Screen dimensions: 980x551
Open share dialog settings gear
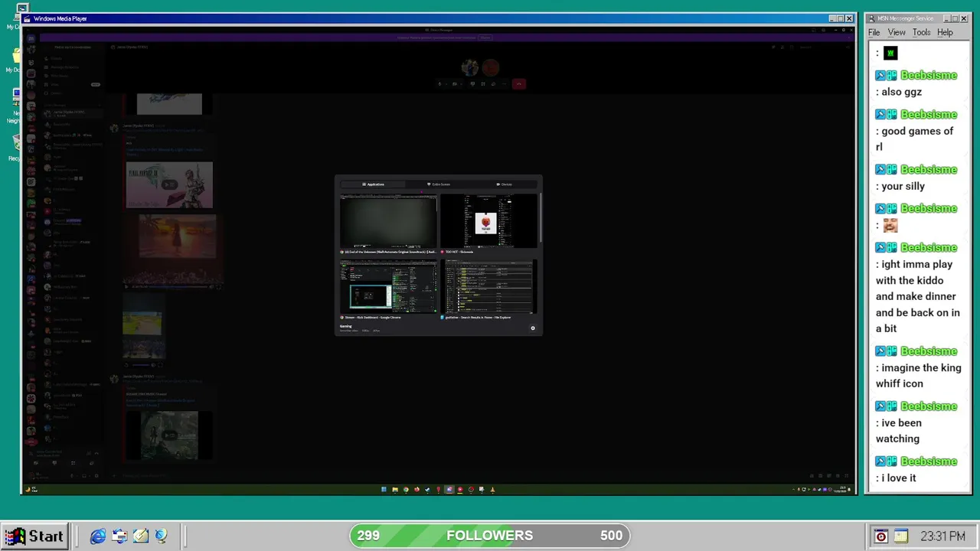tap(533, 328)
